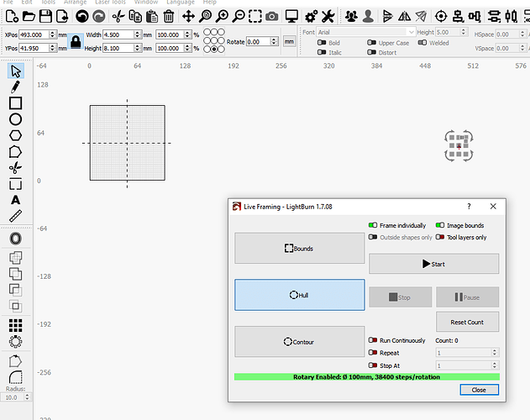Click the New File icon
The width and height of the screenshot is (530, 420).
click(12, 16)
